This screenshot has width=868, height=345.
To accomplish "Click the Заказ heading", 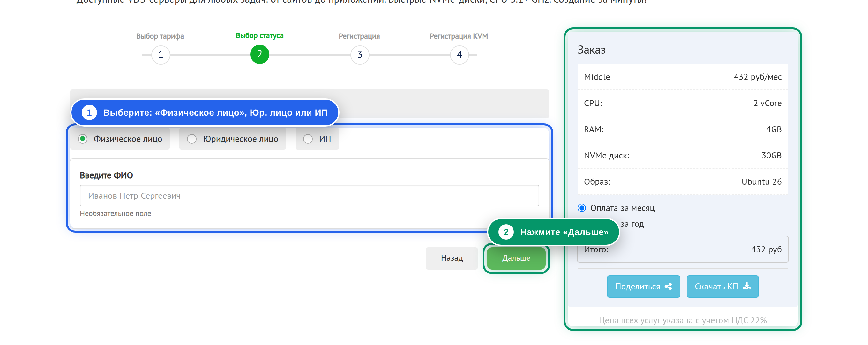I will pyautogui.click(x=591, y=50).
